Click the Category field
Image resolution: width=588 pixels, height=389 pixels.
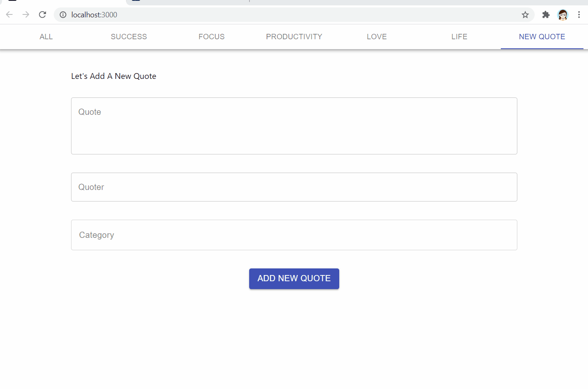point(294,235)
